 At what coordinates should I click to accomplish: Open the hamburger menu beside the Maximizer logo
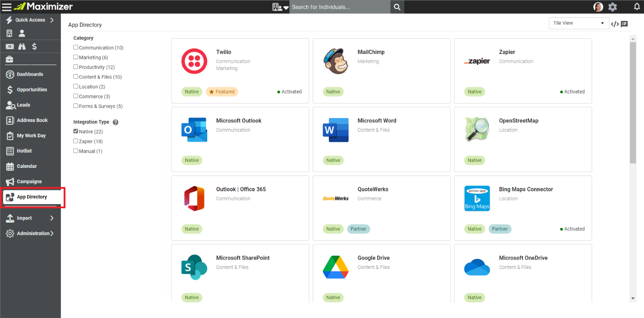pos(7,7)
